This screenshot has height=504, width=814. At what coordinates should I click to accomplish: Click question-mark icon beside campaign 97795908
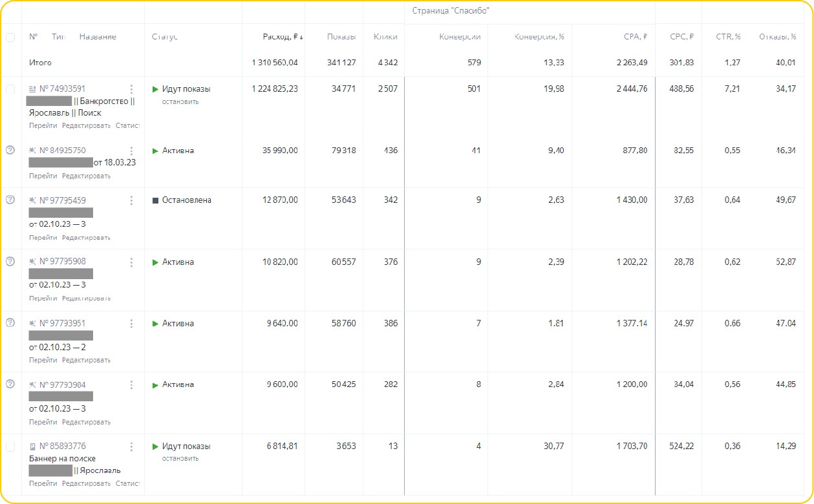pos(10,261)
